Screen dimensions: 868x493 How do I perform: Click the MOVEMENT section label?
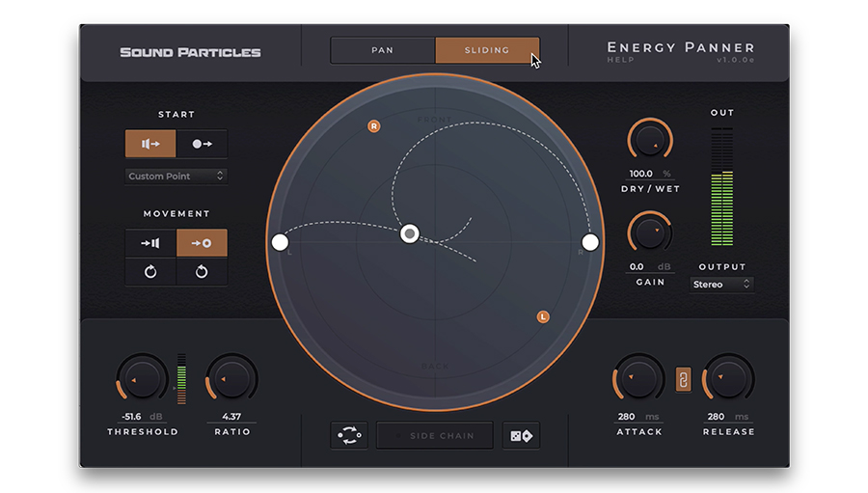[176, 214]
